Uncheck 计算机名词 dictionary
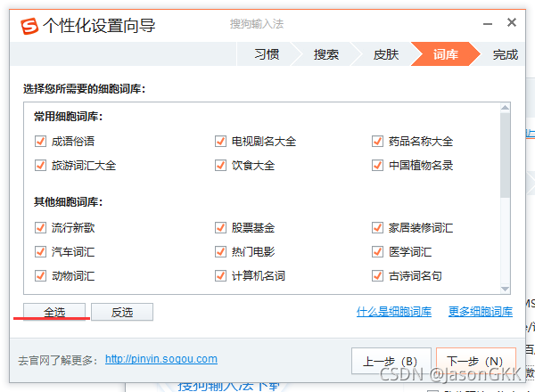Viewport: 535px width, 392px height. coord(220,275)
